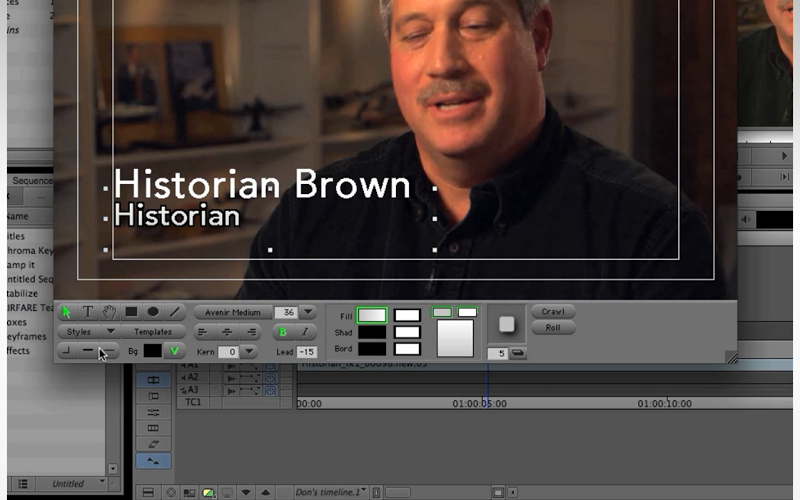
Task: Toggle bold text formatting
Action: (282, 332)
